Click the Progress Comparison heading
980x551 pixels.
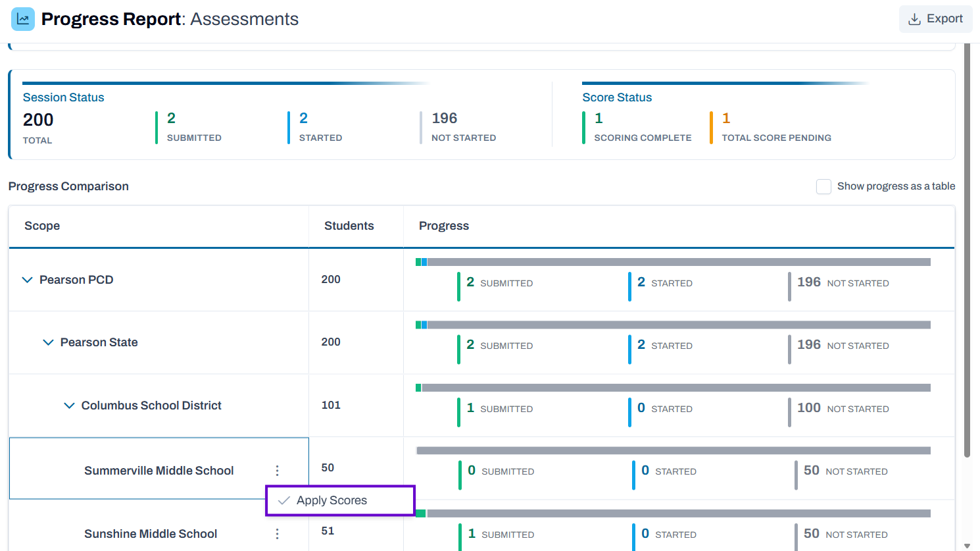pyautogui.click(x=68, y=186)
